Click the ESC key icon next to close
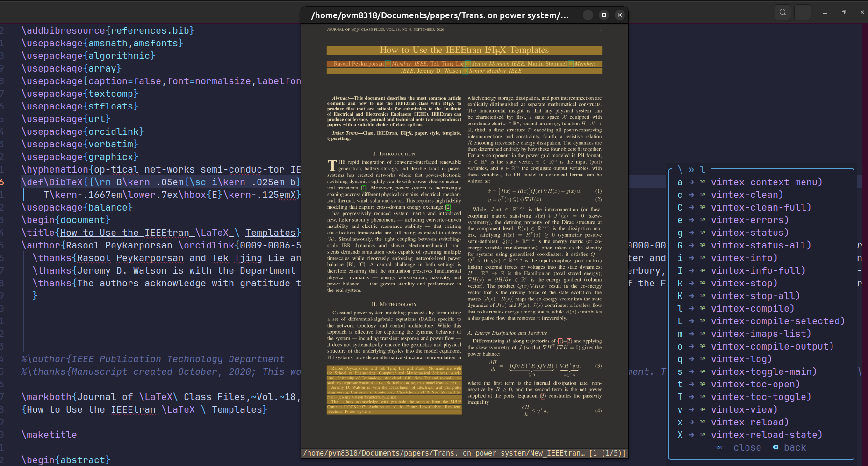The height and width of the screenshot is (466, 868). (719, 447)
